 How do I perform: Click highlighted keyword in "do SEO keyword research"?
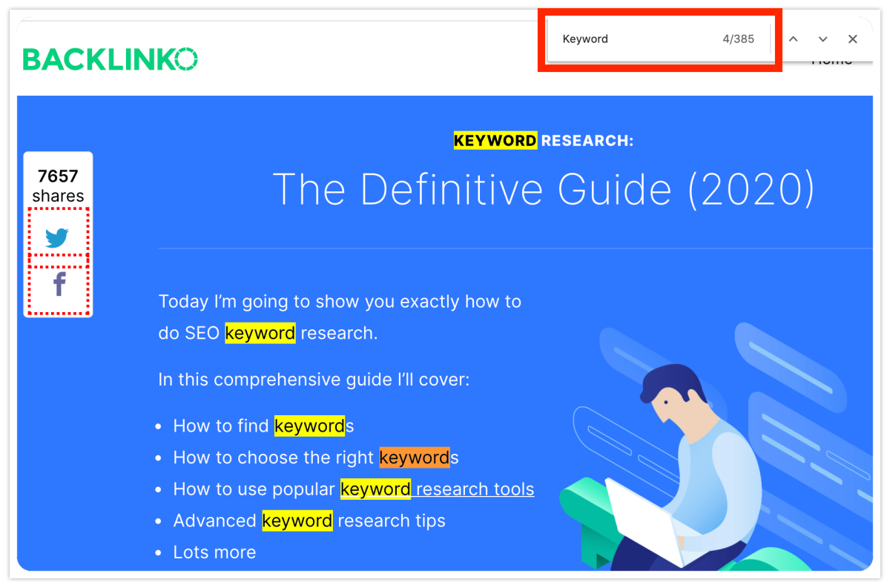tap(260, 334)
